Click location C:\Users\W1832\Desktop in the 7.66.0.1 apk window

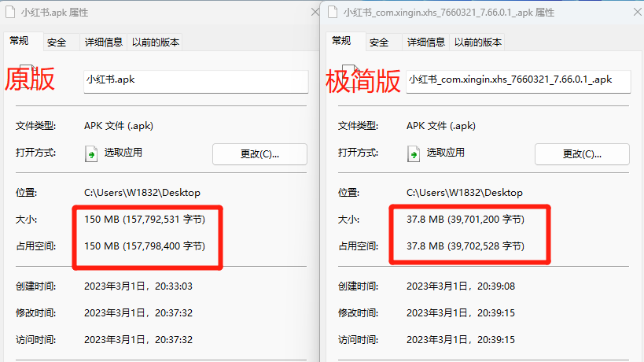coord(465,193)
